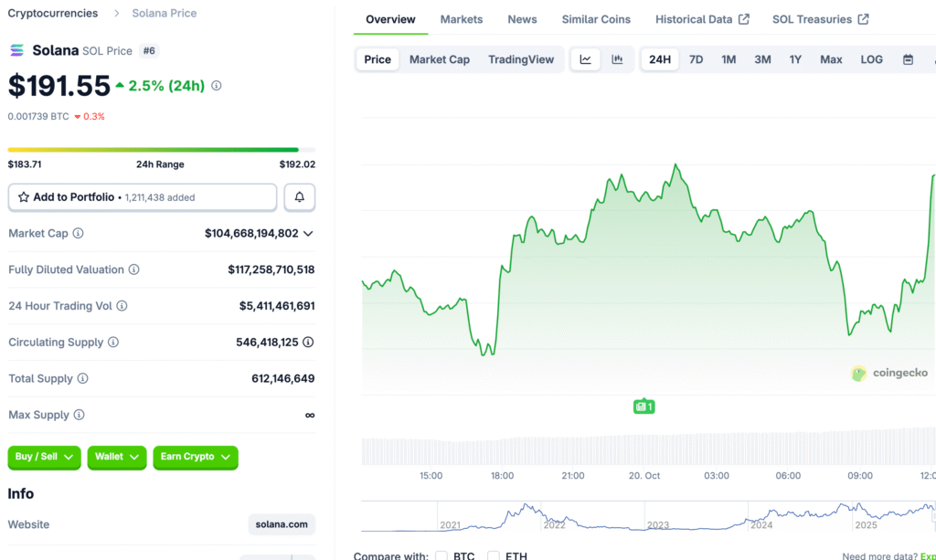Click the 24 Hour Trading Vol info icon
The image size is (936, 560).
(122, 306)
